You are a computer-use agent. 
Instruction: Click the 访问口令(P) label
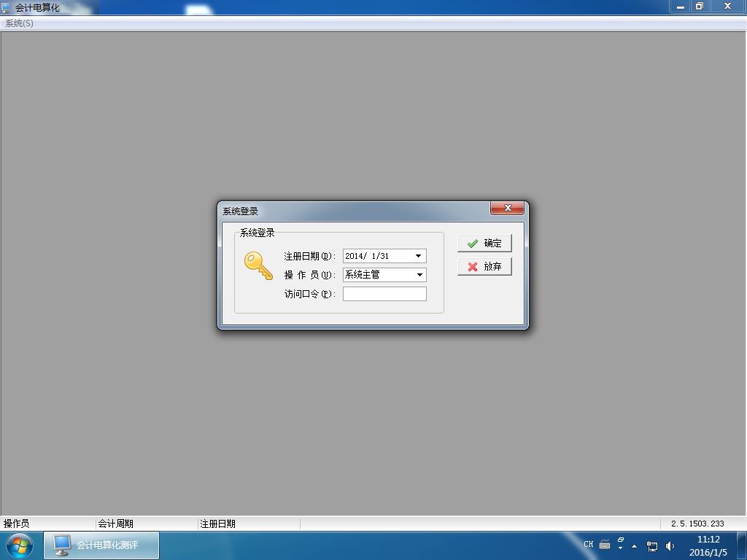point(310,295)
